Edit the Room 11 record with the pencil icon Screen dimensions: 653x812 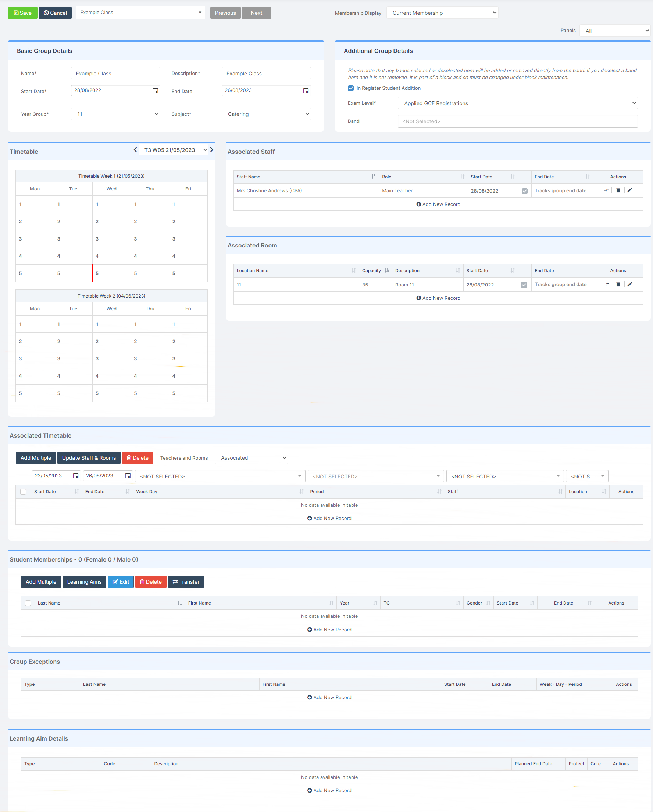pos(630,284)
